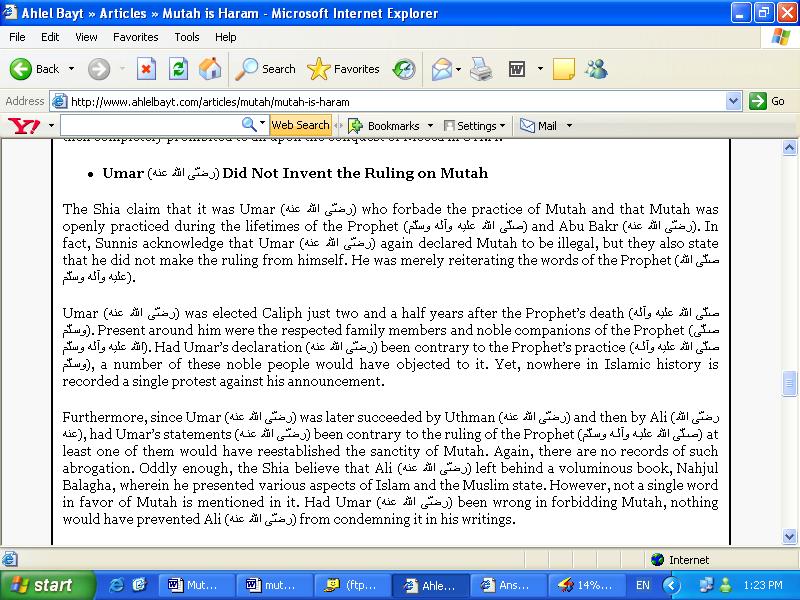Expand the Settings dropdown arrow
Image resolution: width=800 pixels, height=600 pixels.
(x=503, y=126)
